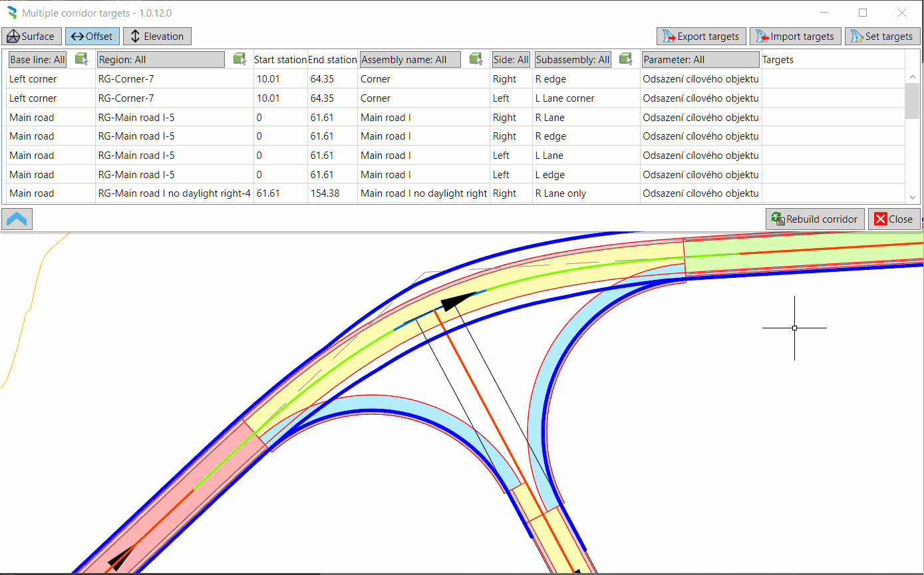Open Subassembly: All filter
This screenshot has width=924, height=575.
point(573,60)
